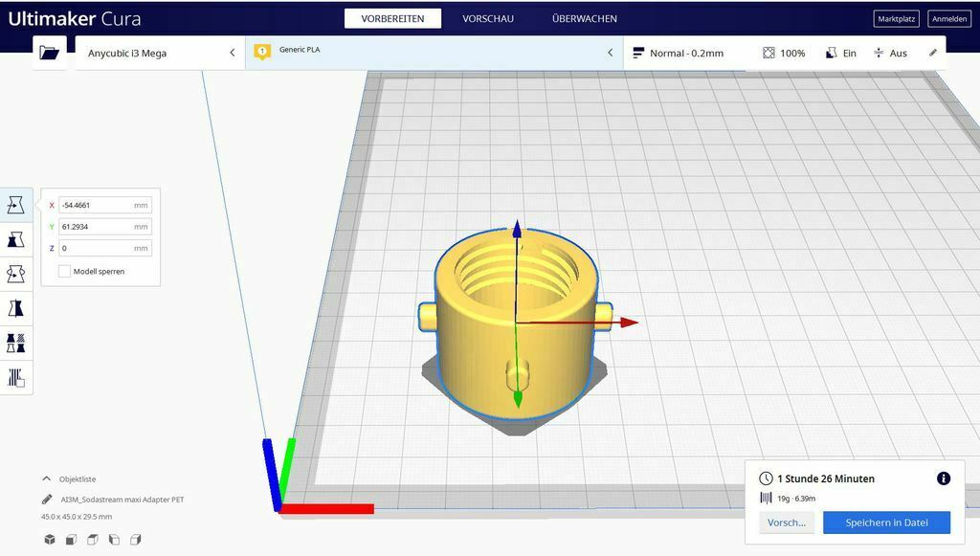Select the Mirror tool
Screen dimensions: 980x556
16,308
